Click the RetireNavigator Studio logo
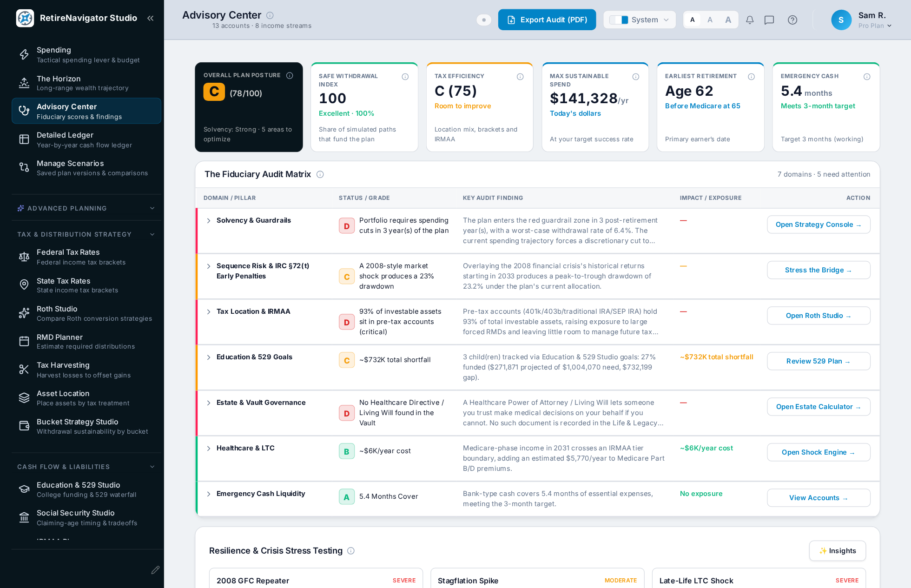Viewport: 911px width, 588px height. pyautogui.click(x=25, y=18)
